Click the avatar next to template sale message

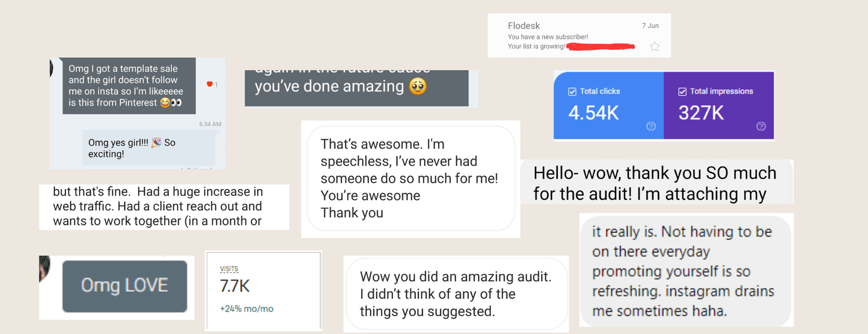click(x=52, y=67)
